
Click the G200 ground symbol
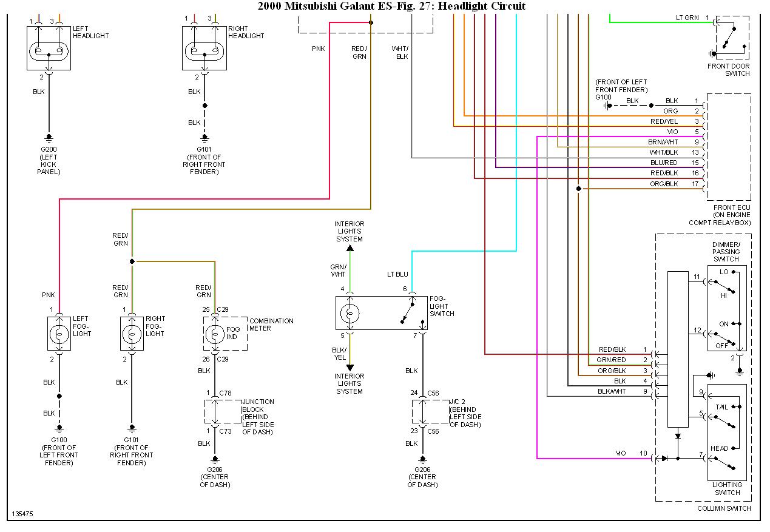49,137
